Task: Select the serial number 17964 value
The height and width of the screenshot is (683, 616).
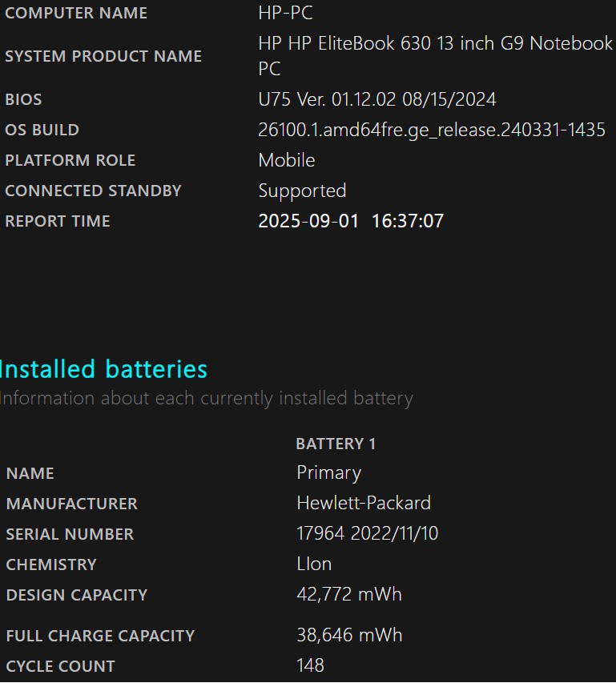Action: click(x=367, y=533)
